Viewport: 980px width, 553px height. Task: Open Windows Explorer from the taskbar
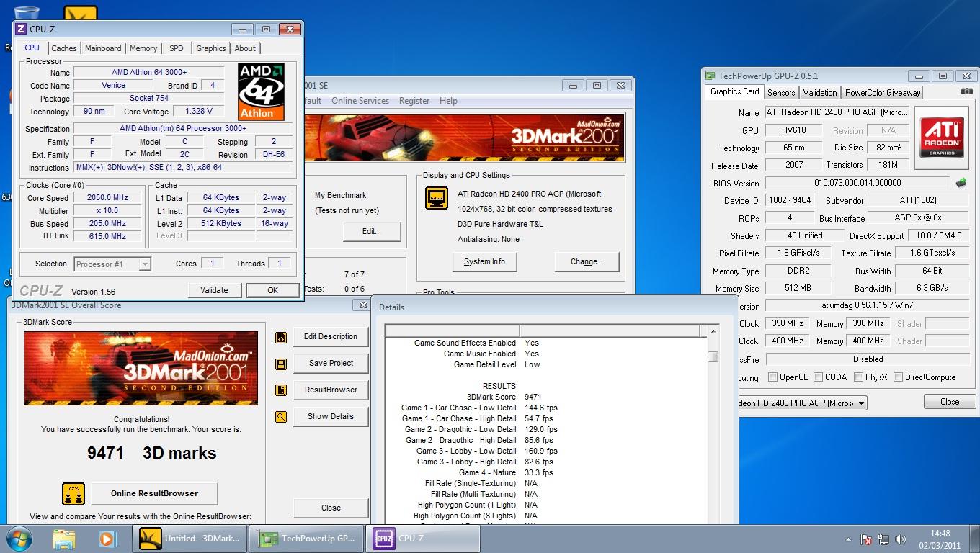pos(64,539)
